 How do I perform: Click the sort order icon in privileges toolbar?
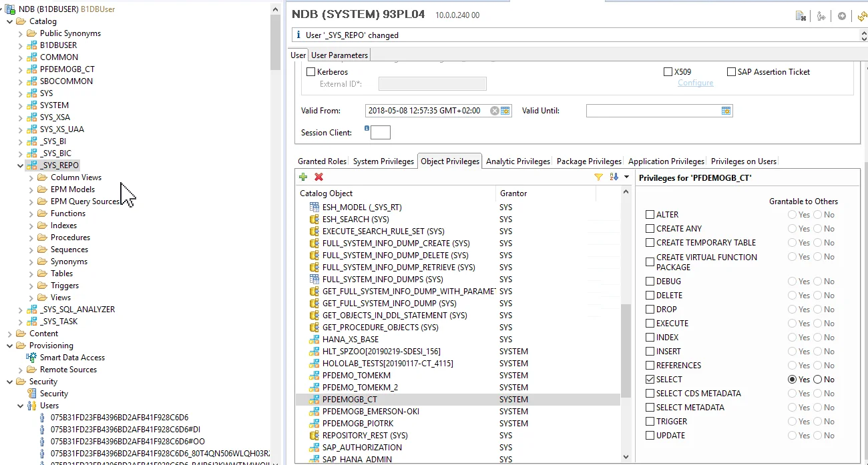(614, 177)
